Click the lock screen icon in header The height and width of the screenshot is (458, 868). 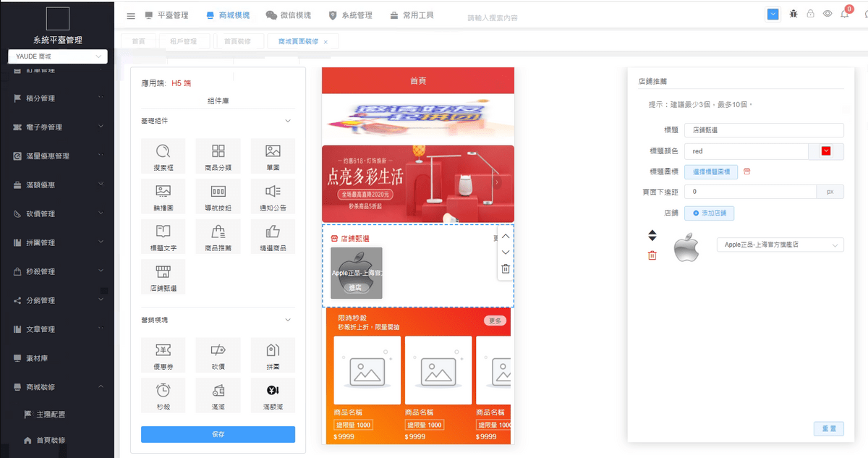[x=810, y=14]
